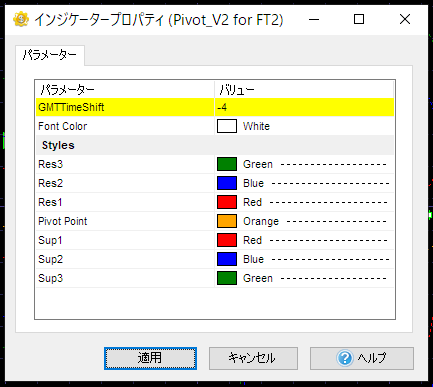Screen dimensions: 433x387
Task: Click the バリュー column header
Action: coord(304,89)
